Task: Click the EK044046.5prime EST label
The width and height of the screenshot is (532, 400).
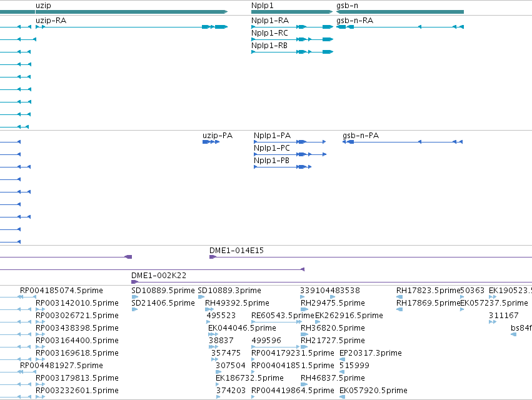Action: 243,328
